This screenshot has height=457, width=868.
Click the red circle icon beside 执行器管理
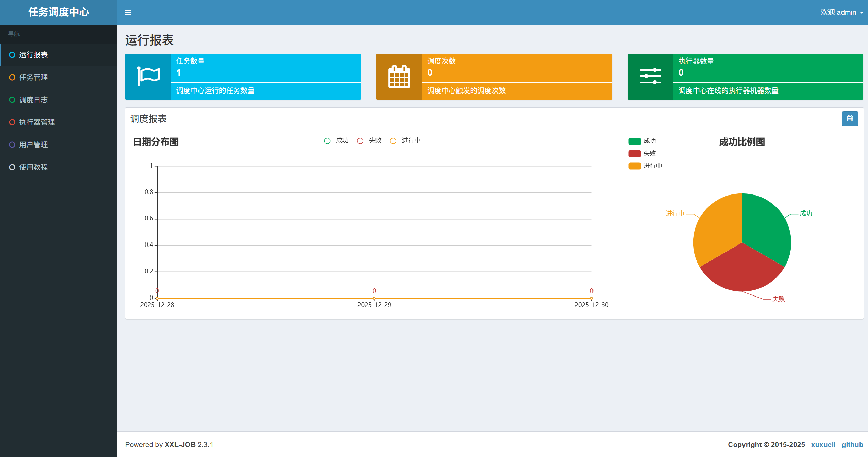(12, 122)
